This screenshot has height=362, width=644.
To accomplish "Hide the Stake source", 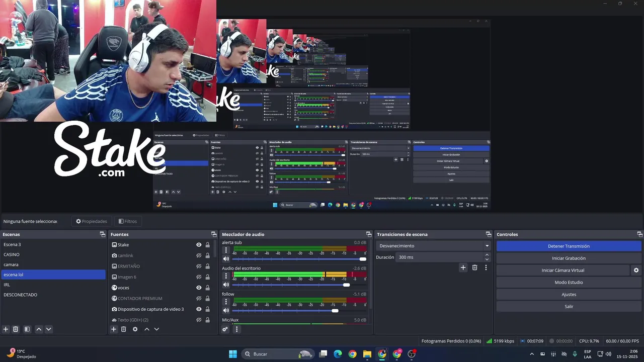I will [199, 245].
